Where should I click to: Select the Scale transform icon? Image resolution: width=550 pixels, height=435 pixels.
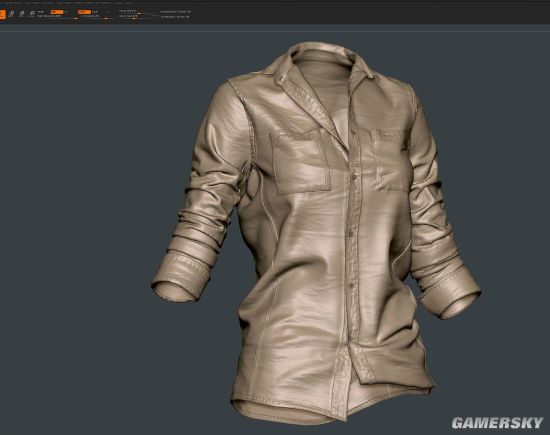22,14
